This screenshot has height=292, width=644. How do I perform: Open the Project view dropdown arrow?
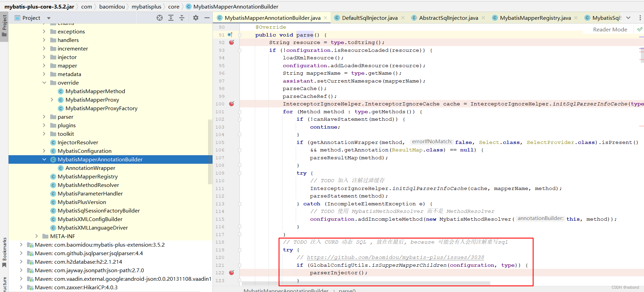coord(49,18)
